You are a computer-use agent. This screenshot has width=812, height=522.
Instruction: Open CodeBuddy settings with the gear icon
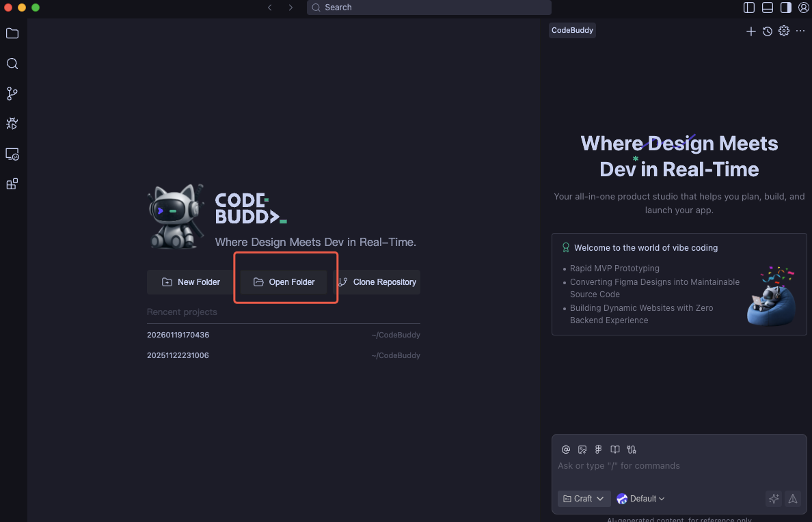783,31
